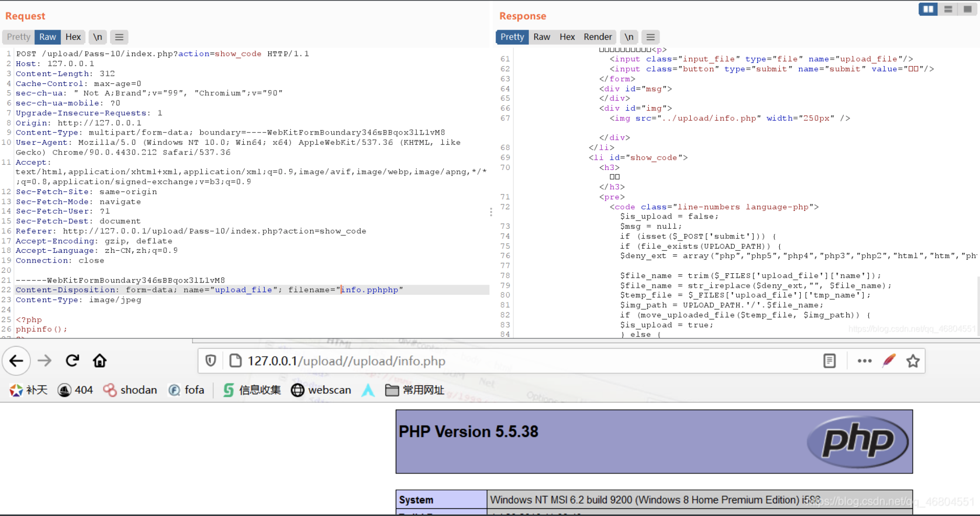Switch Response view to Pretty tab
The height and width of the screenshot is (516, 980).
pos(512,37)
